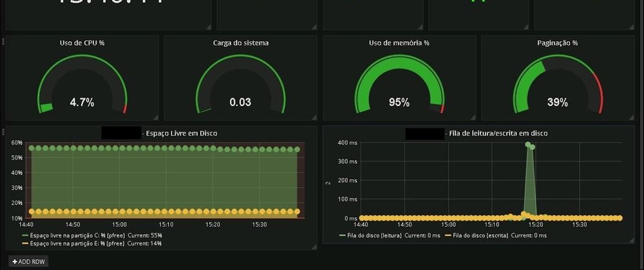Click green color swatch of partição C: legend
644x270 pixels.
[25, 236]
